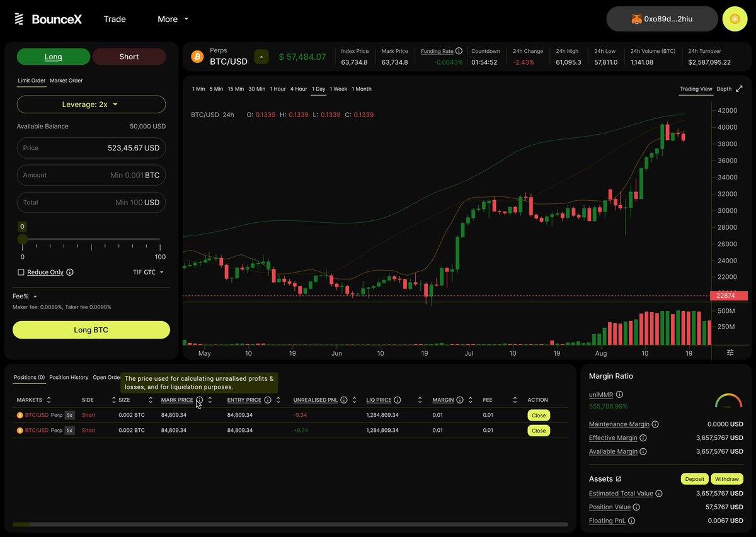The height and width of the screenshot is (537, 756).
Task: Open the Trade menu
Action: coord(115,20)
